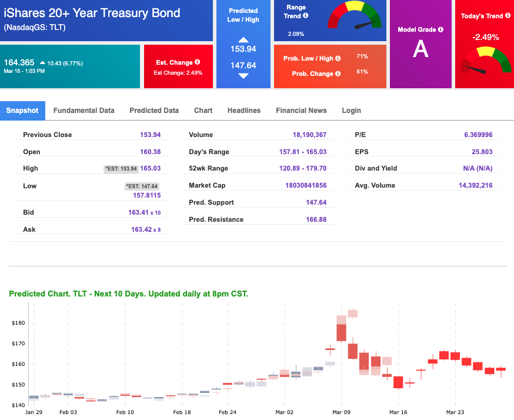The width and height of the screenshot is (514, 420).
Task: Click the current price 164.365
Action: 19,62
